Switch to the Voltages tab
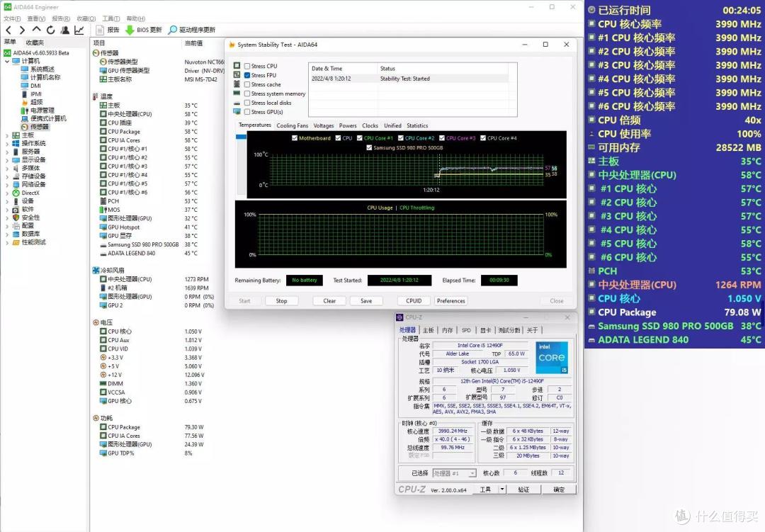The height and width of the screenshot is (532, 765). coord(324,125)
